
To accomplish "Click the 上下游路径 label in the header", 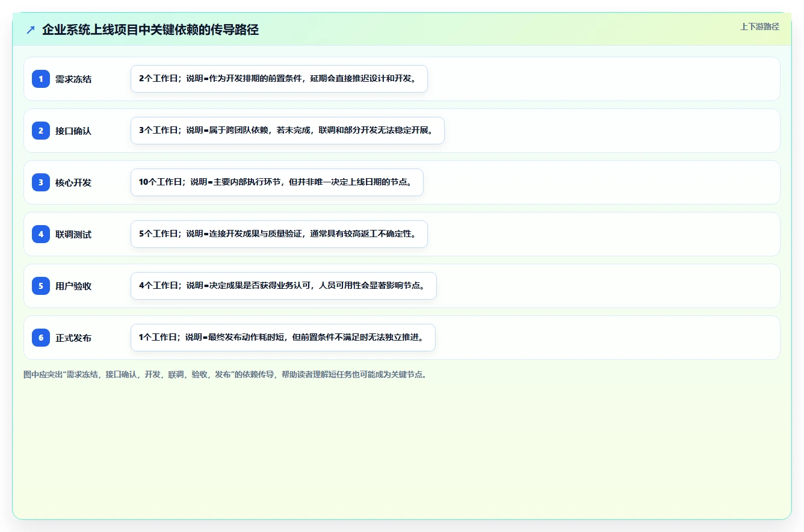I will 759,26.
